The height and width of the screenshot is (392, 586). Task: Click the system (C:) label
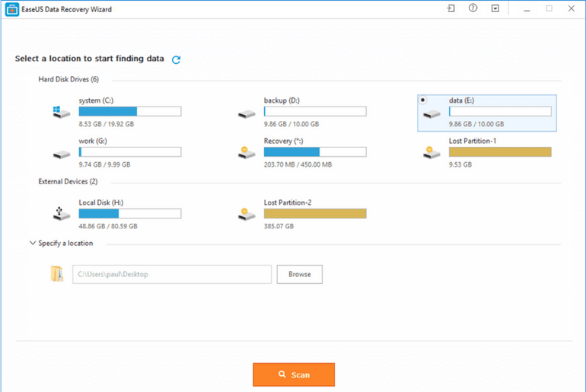coord(96,100)
